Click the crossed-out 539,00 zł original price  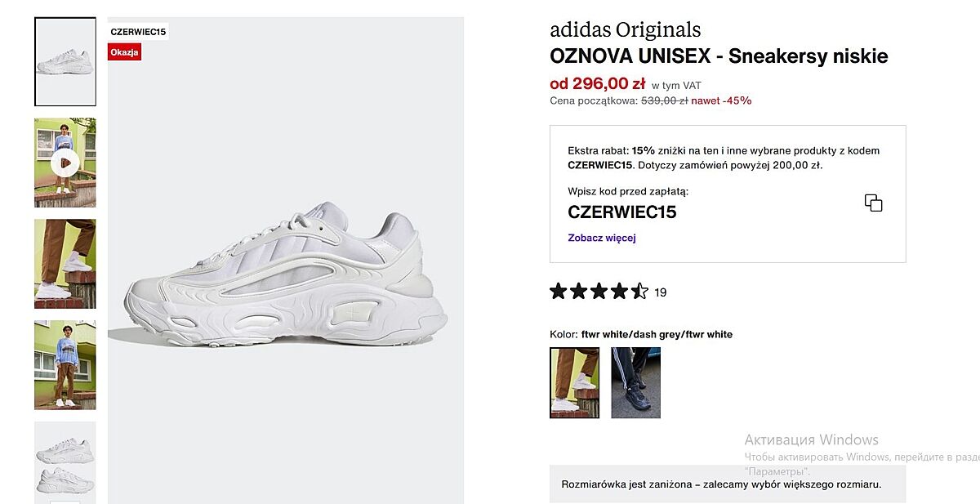click(x=664, y=100)
